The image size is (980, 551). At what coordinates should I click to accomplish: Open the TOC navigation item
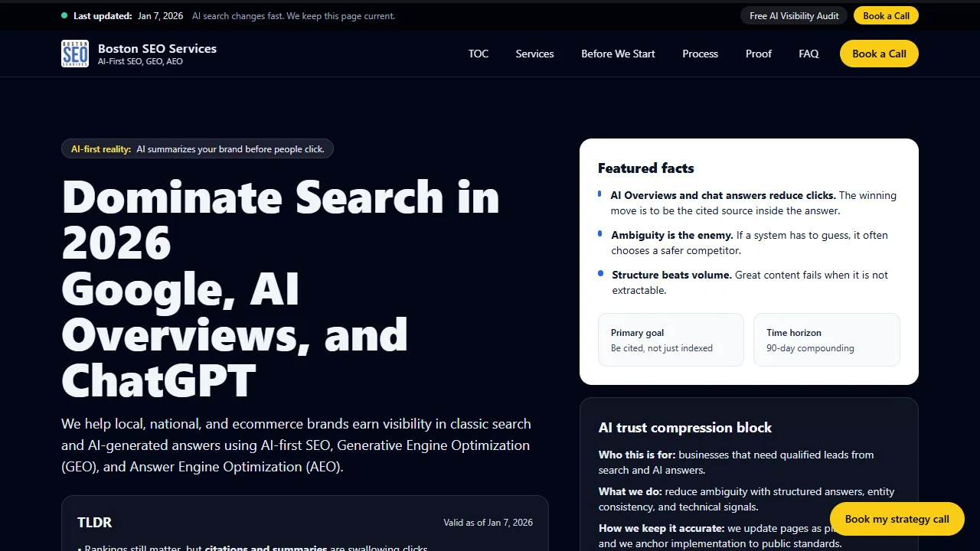(x=478, y=54)
